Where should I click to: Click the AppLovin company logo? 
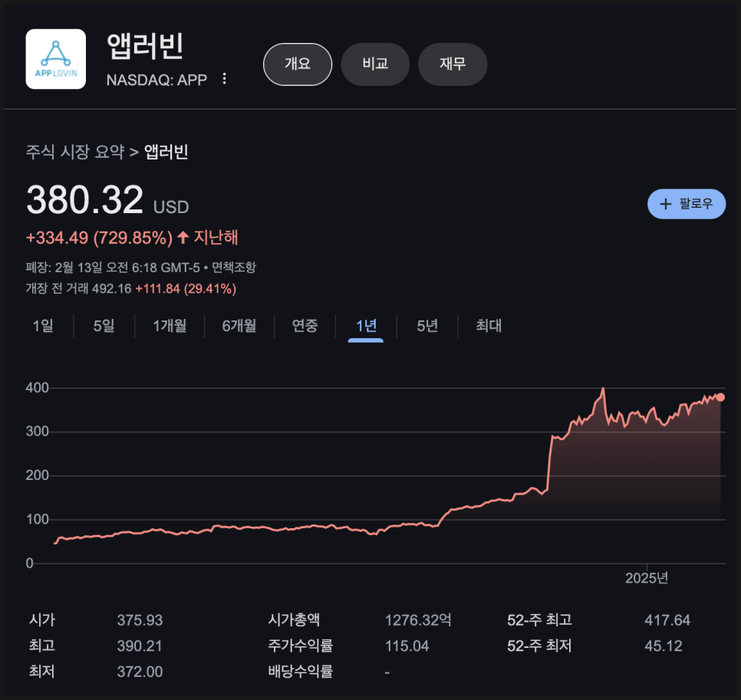(56, 59)
